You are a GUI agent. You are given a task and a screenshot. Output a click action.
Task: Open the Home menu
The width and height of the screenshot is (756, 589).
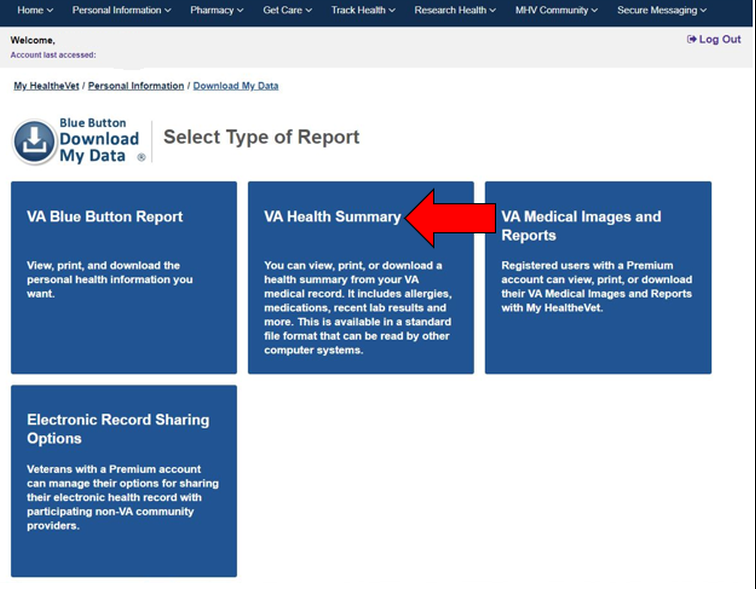click(x=35, y=10)
